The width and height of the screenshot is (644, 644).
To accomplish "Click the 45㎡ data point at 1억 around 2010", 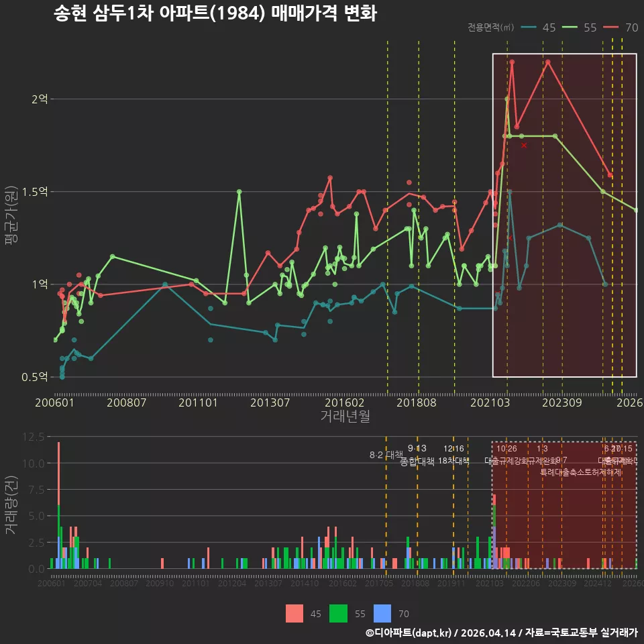I will [165, 284].
